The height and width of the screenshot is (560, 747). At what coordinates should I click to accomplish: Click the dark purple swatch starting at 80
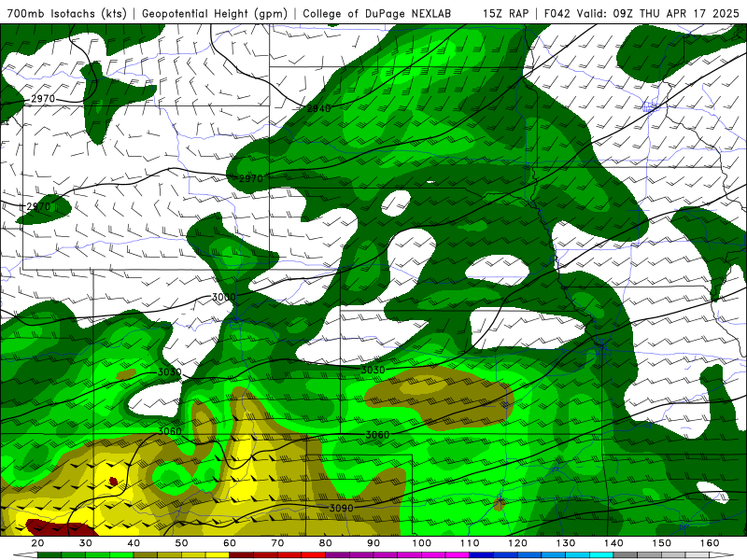[x=337, y=555]
